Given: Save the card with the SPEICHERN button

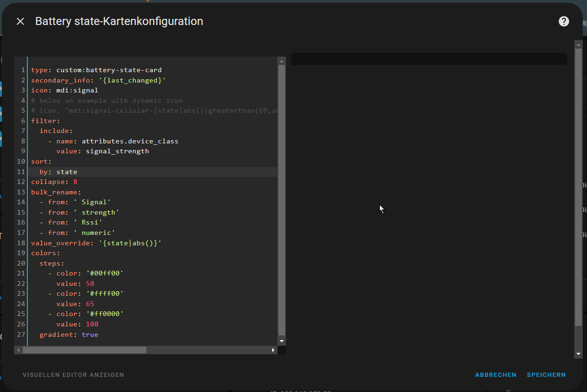Looking at the screenshot, I should click(546, 375).
